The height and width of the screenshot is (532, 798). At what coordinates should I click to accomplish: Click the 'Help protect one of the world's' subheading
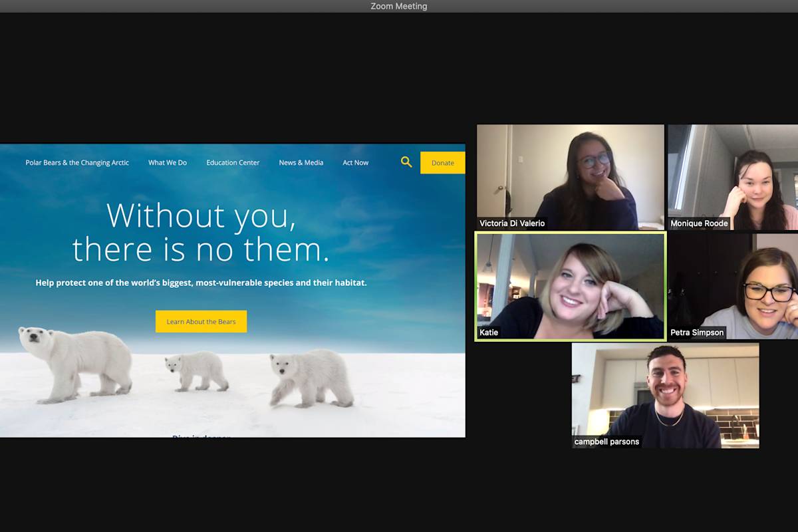point(201,283)
